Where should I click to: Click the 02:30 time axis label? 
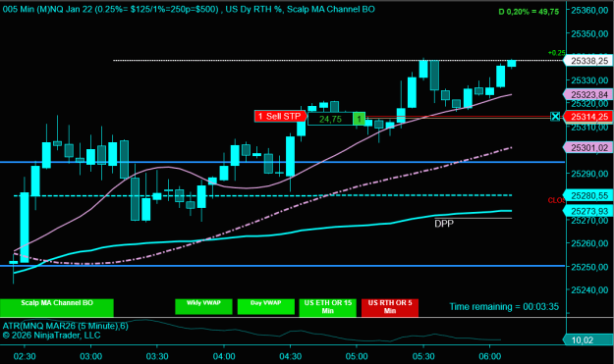pos(25,356)
